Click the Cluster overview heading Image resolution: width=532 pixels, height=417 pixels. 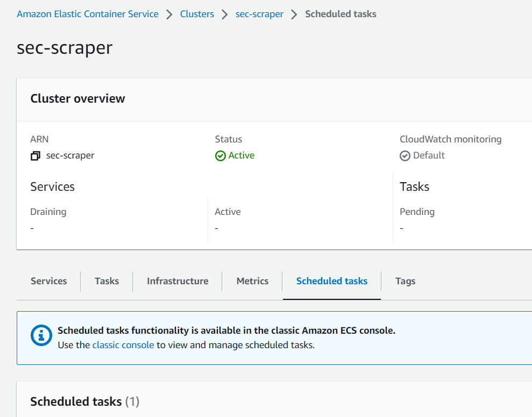[77, 98]
